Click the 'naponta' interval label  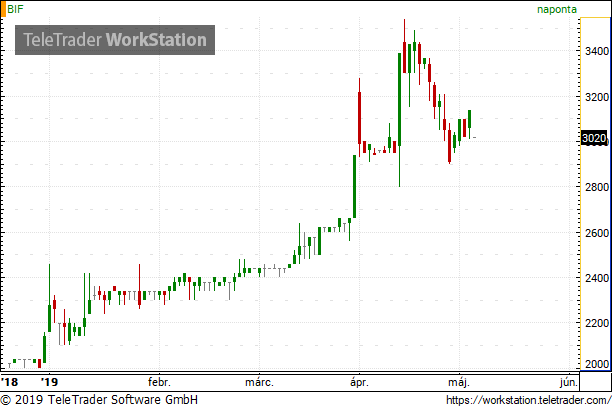(x=557, y=9)
